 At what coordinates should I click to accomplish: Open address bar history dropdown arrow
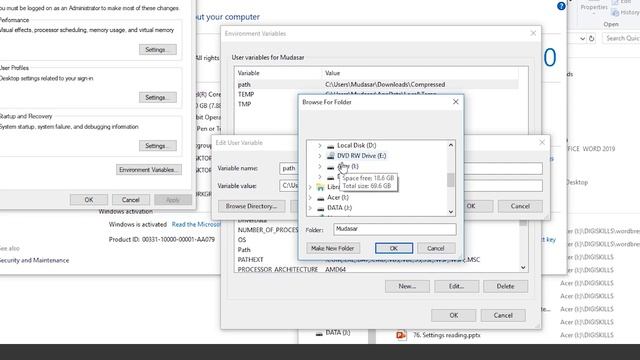[x=582, y=38]
